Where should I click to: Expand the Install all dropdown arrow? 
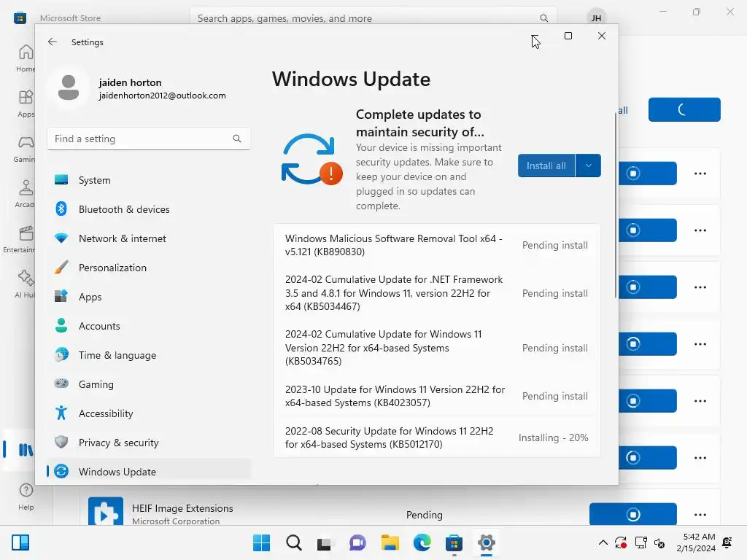(x=589, y=166)
